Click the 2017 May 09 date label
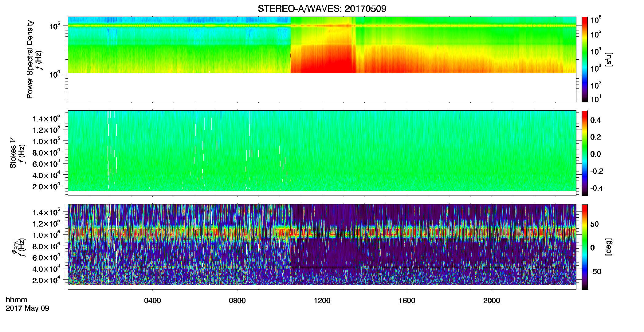This screenshot has height=332, width=644. [x=27, y=308]
